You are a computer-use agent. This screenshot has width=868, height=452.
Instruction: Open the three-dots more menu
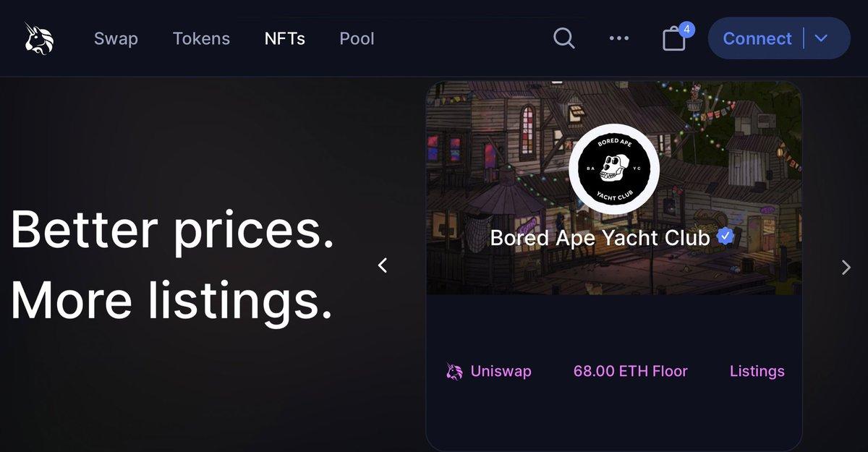(x=619, y=38)
